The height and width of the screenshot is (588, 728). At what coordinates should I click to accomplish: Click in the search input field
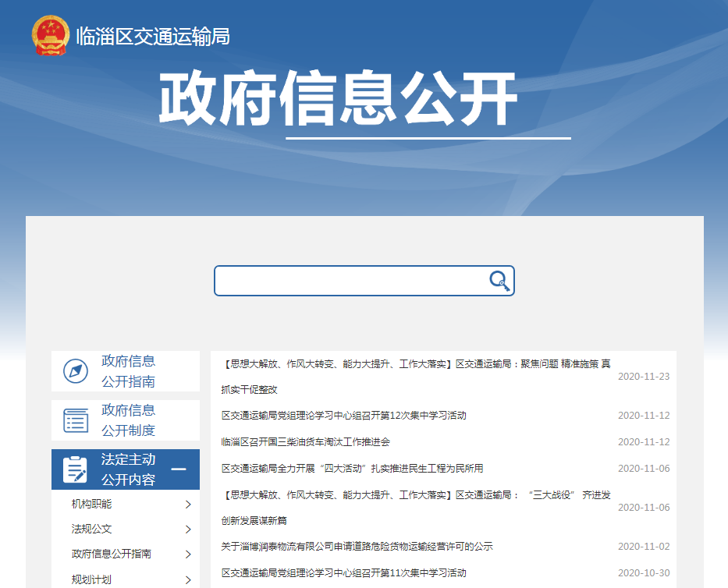point(351,281)
